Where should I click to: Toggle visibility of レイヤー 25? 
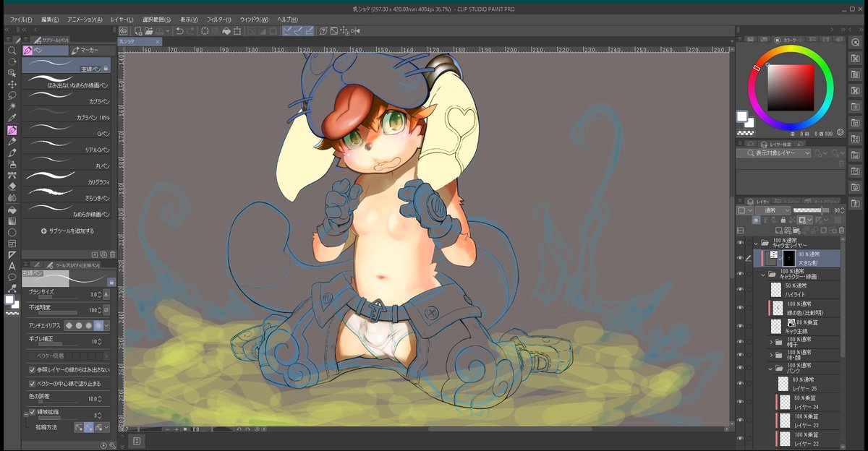(x=739, y=384)
